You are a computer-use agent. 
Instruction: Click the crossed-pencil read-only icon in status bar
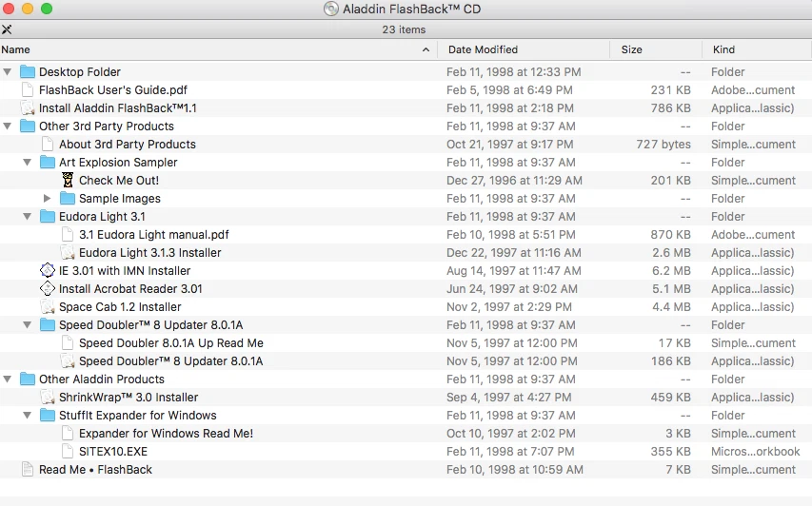point(7,29)
